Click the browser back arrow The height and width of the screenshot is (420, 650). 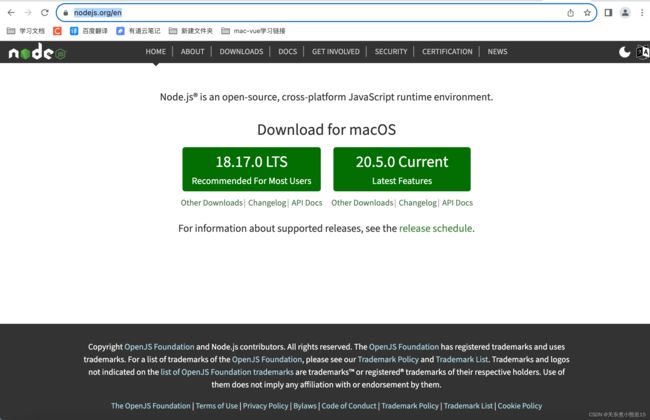coord(11,13)
